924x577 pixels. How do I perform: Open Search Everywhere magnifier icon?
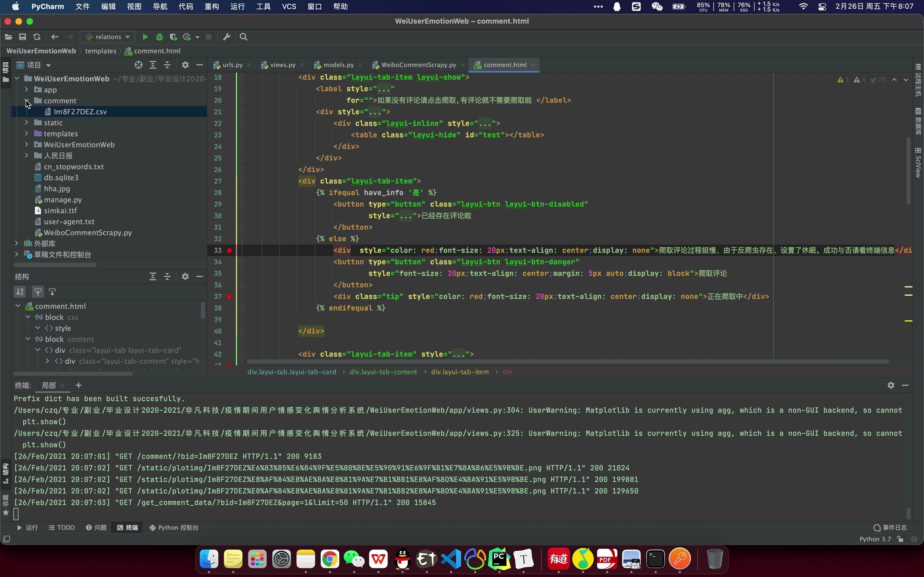click(244, 37)
